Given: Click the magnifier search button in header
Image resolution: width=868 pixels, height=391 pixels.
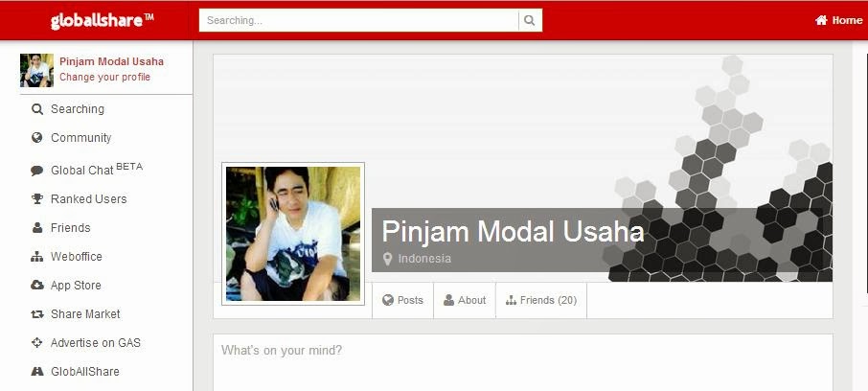Looking at the screenshot, I should coord(530,20).
